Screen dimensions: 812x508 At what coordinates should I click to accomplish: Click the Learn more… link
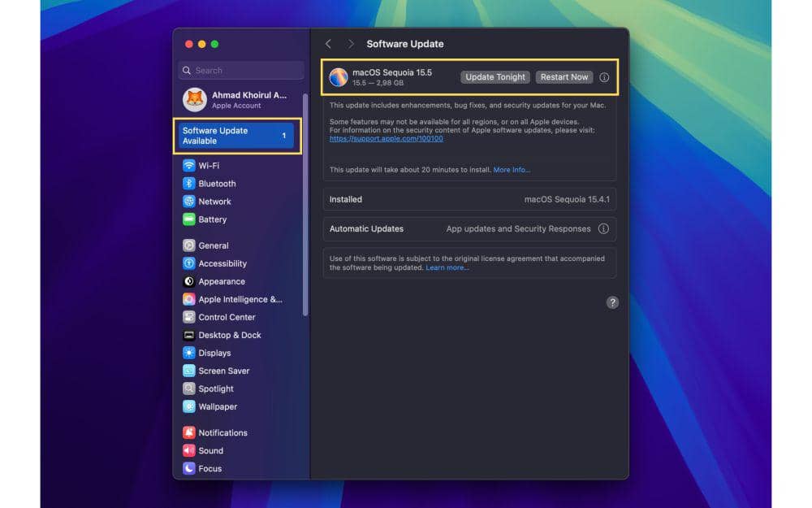(x=447, y=267)
